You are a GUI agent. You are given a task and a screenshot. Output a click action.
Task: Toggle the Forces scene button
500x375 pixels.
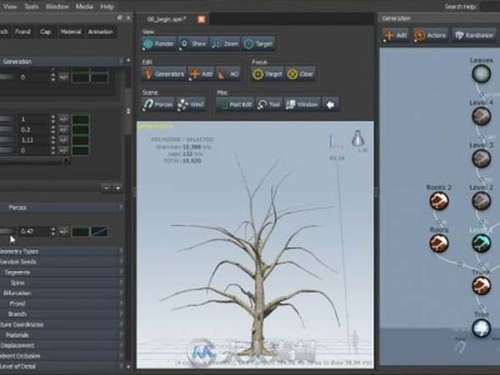[x=158, y=104]
